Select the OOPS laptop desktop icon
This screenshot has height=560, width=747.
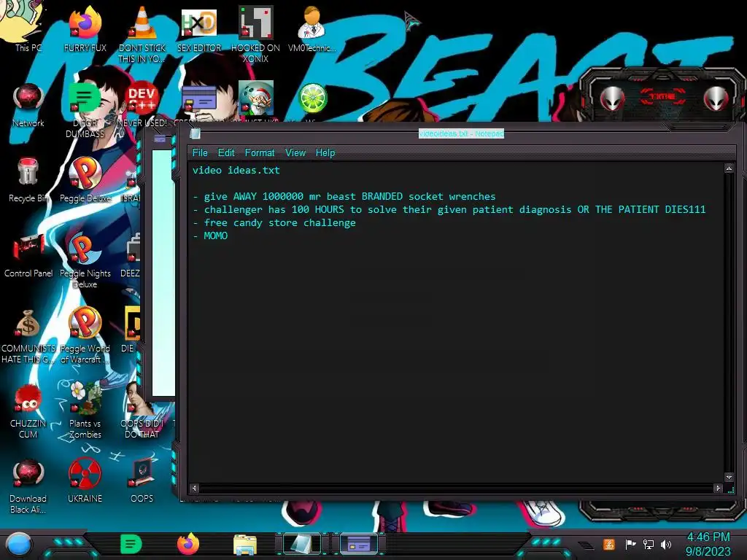pos(142,481)
